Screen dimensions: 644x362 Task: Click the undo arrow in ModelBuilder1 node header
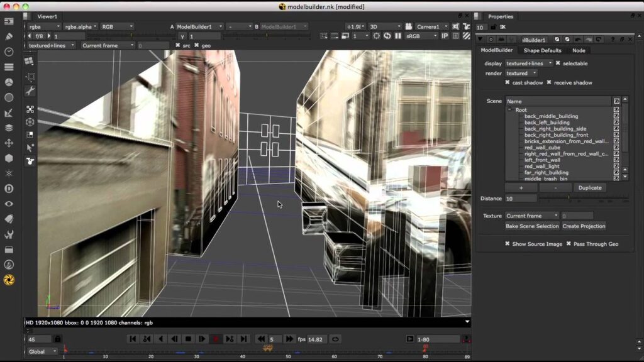click(x=578, y=40)
